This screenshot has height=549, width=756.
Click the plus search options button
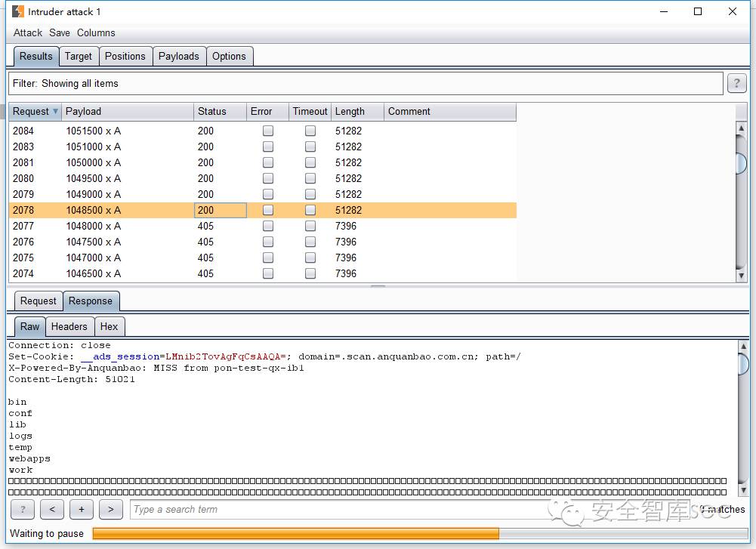tap(82, 510)
